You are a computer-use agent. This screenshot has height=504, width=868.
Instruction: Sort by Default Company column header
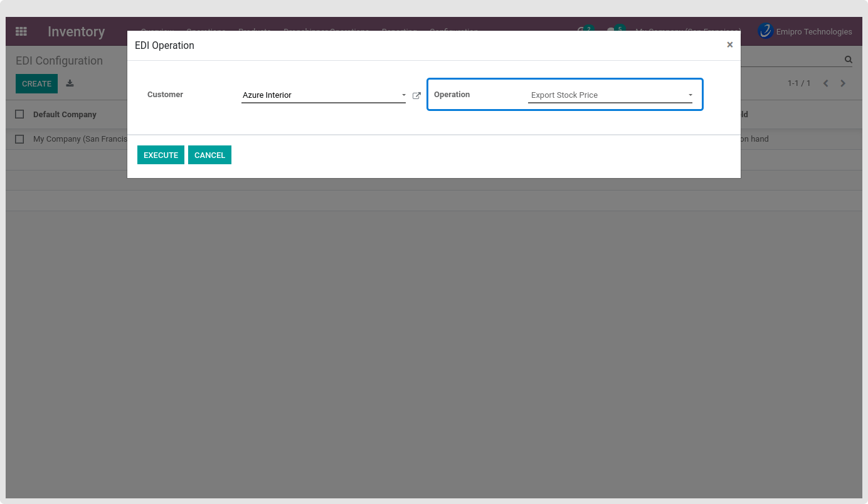pos(65,114)
